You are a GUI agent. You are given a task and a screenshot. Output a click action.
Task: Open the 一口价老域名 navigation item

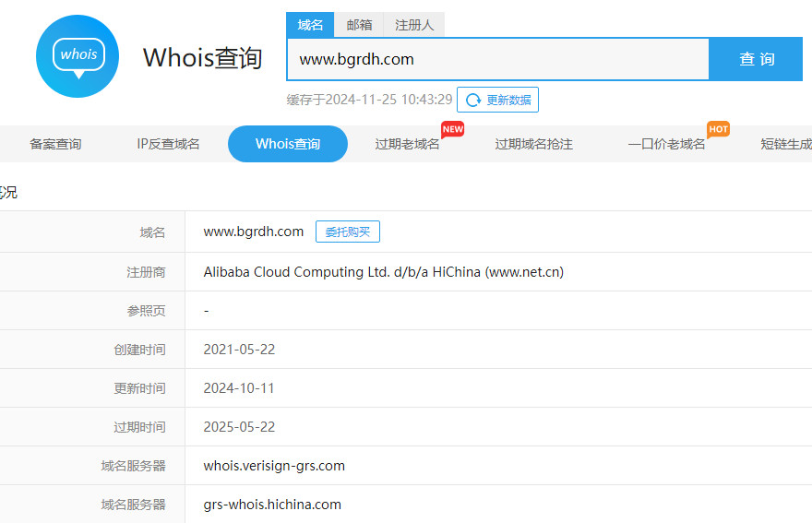coord(666,144)
